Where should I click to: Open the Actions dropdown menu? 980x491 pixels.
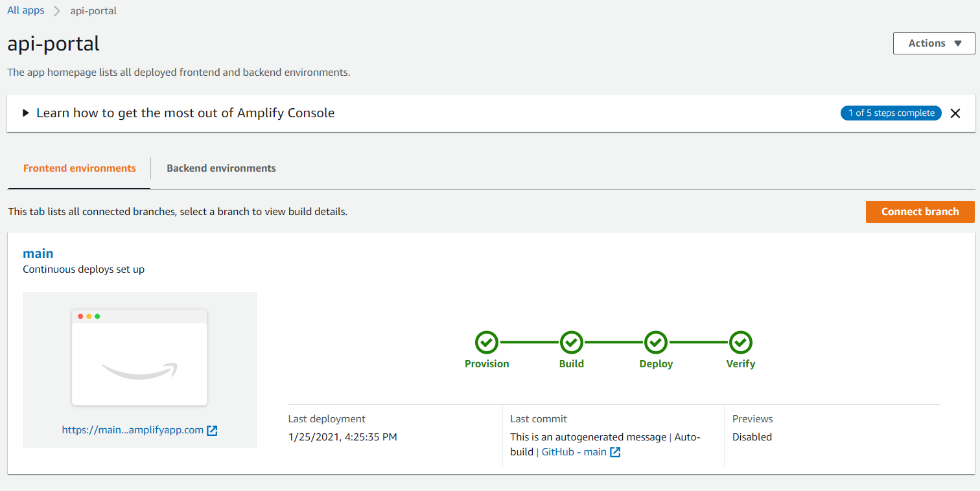point(933,43)
